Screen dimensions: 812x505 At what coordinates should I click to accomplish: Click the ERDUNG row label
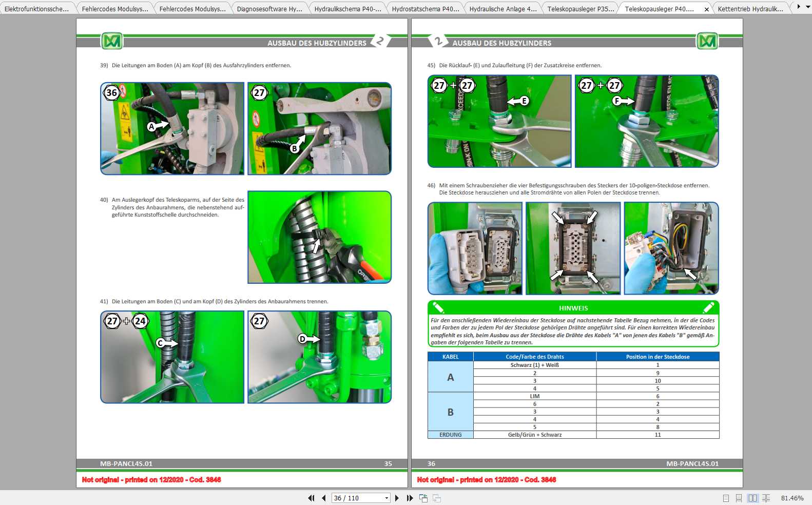tap(451, 435)
